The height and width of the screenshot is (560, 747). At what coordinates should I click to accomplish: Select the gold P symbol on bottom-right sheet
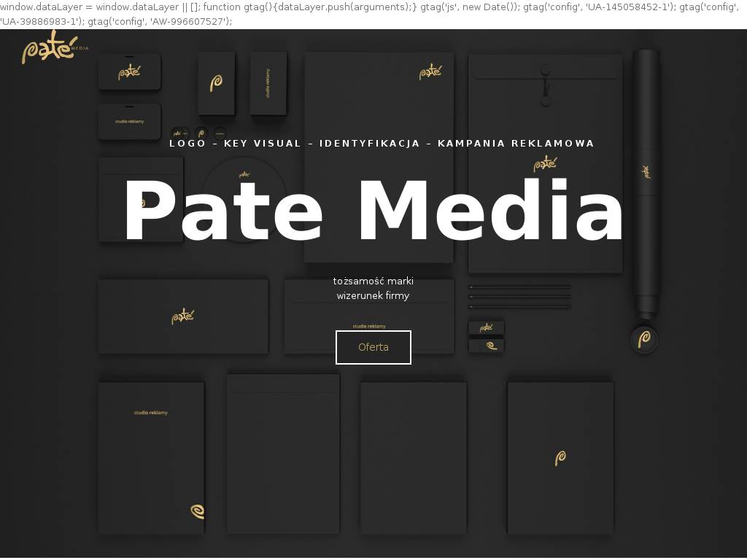(x=560, y=458)
